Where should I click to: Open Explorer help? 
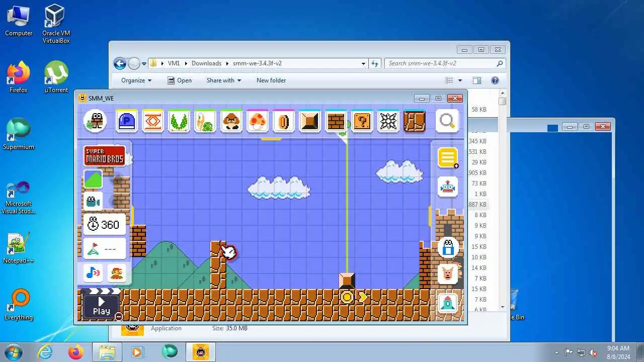coord(495,80)
